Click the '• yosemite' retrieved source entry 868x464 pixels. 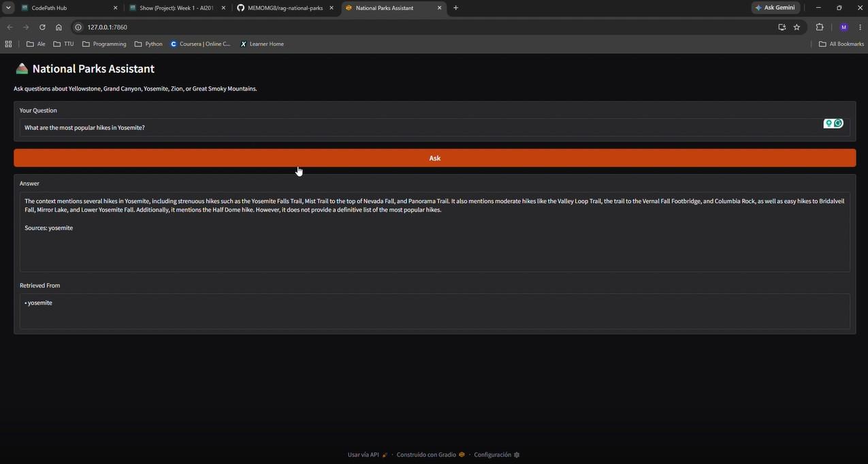(39, 303)
